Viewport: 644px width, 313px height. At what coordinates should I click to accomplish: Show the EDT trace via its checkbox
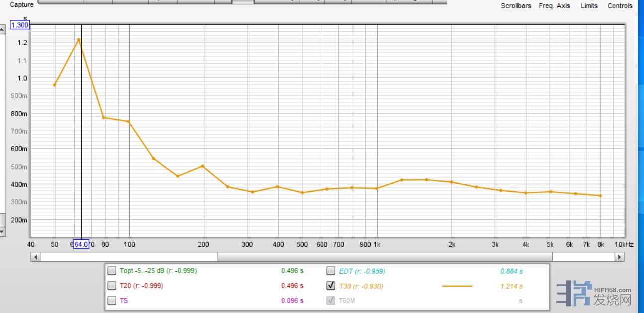coord(331,271)
